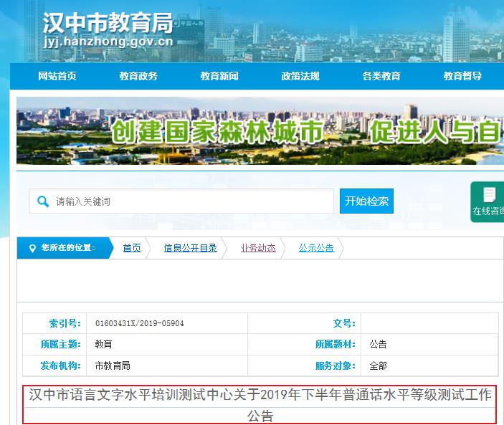Go to 政策法规 in navigation bar

click(x=300, y=76)
